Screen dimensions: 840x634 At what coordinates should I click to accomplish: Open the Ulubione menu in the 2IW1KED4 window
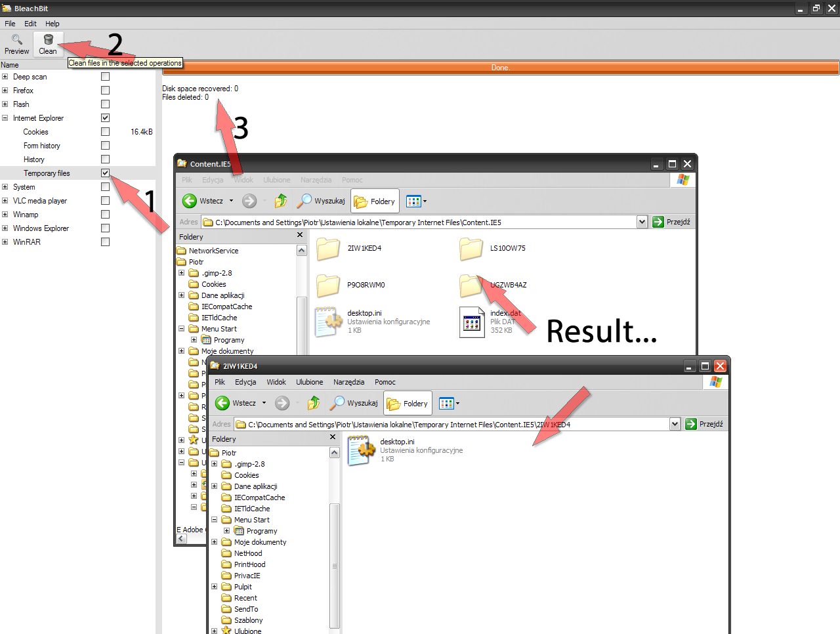pyautogui.click(x=310, y=382)
